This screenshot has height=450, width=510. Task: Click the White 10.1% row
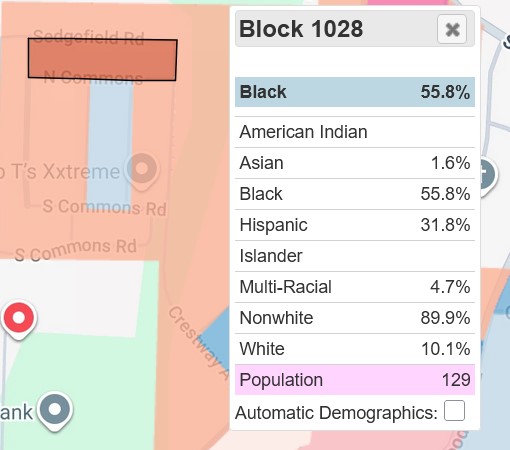click(x=355, y=349)
